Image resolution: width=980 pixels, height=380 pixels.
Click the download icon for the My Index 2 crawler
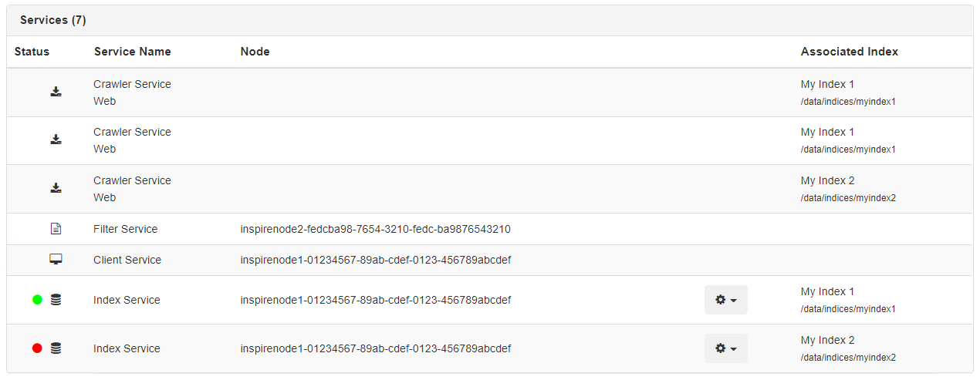pyautogui.click(x=56, y=188)
